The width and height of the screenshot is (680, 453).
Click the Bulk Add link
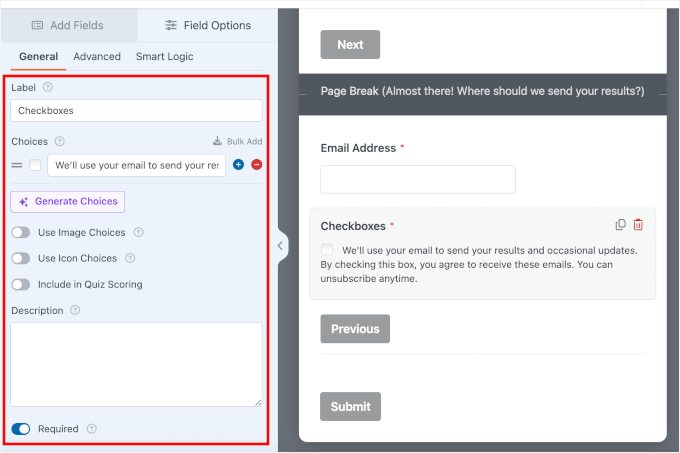238,142
